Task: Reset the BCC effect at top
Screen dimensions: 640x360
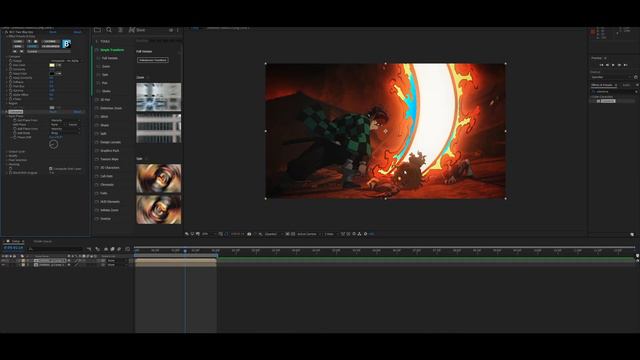Action: click(77, 32)
